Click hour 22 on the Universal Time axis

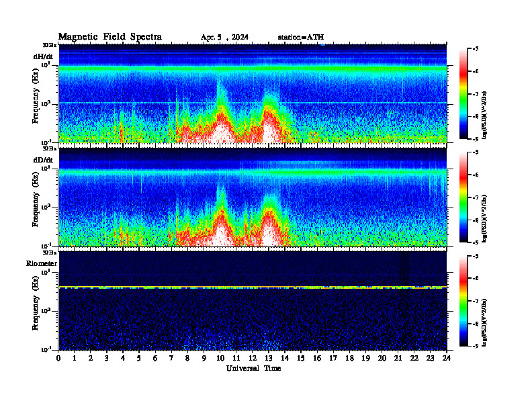[x=414, y=359]
